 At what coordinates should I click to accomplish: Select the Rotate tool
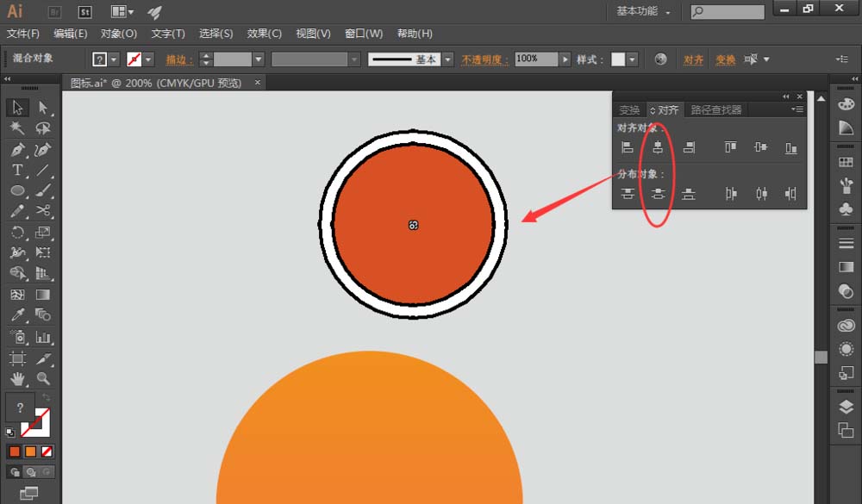pyautogui.click(x=17, y=232)
